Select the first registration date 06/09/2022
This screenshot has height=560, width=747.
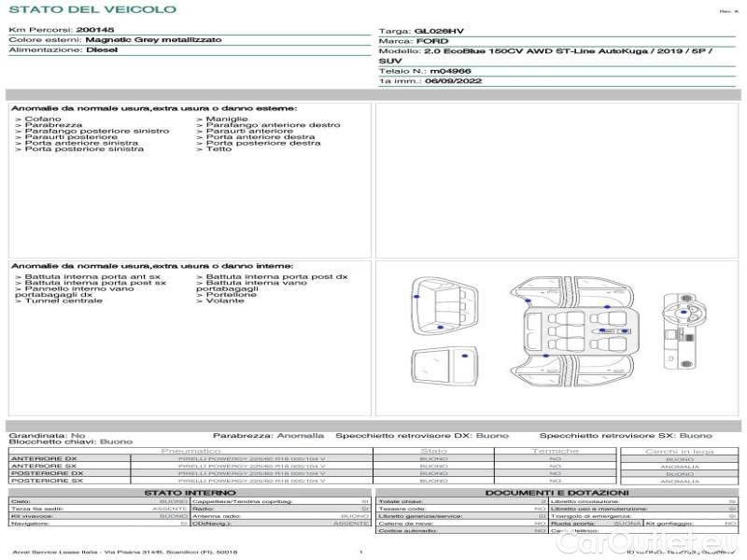pos(453,81)
